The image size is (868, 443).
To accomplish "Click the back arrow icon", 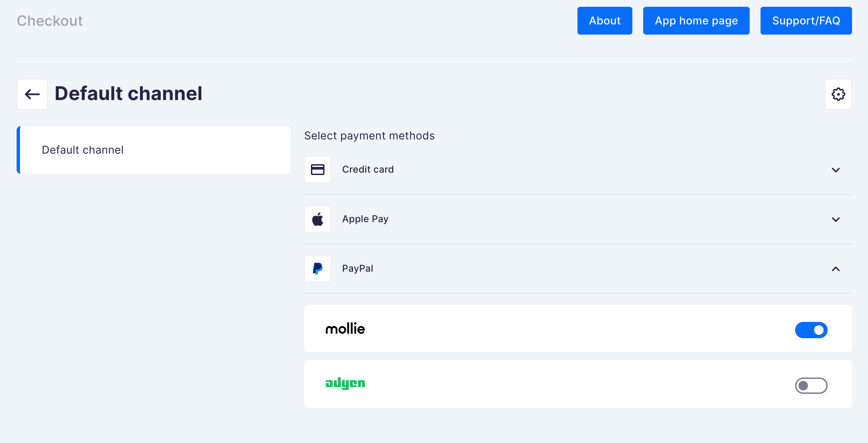I will pyautogui.click(x=32, y=94).
